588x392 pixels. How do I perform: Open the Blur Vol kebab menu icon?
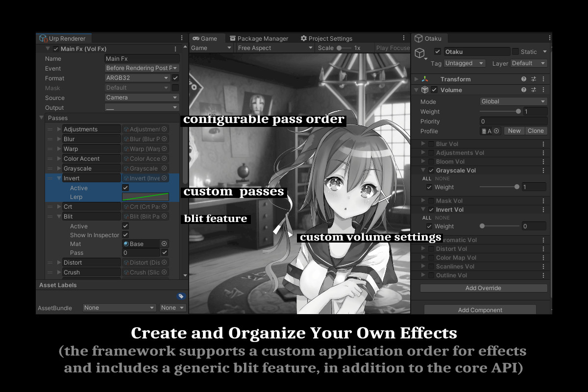543,144
